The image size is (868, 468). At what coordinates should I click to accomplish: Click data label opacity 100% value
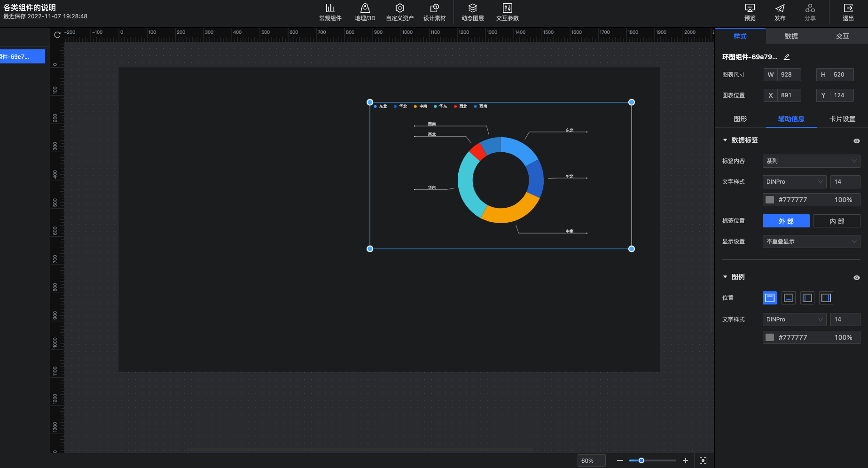(x=844, y=200)
